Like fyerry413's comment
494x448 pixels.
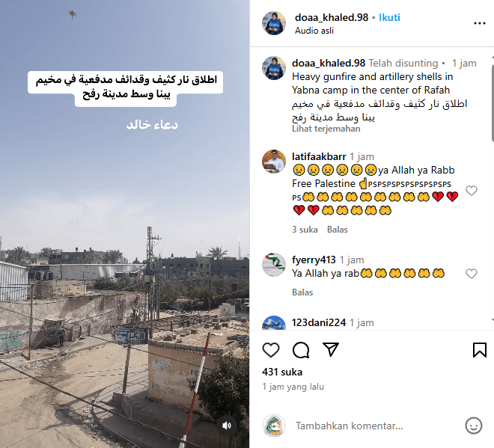click(x=472, y=274)
